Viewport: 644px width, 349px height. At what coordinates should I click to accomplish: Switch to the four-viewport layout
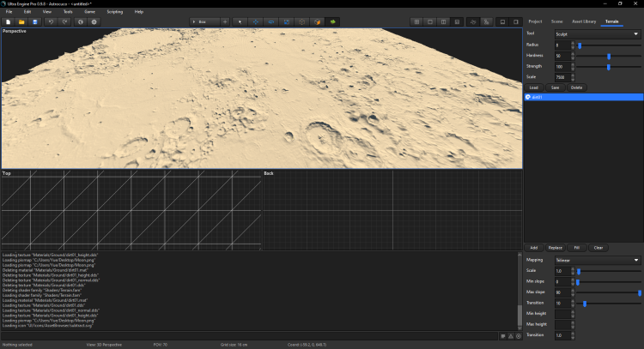click(x=417, y=21)
